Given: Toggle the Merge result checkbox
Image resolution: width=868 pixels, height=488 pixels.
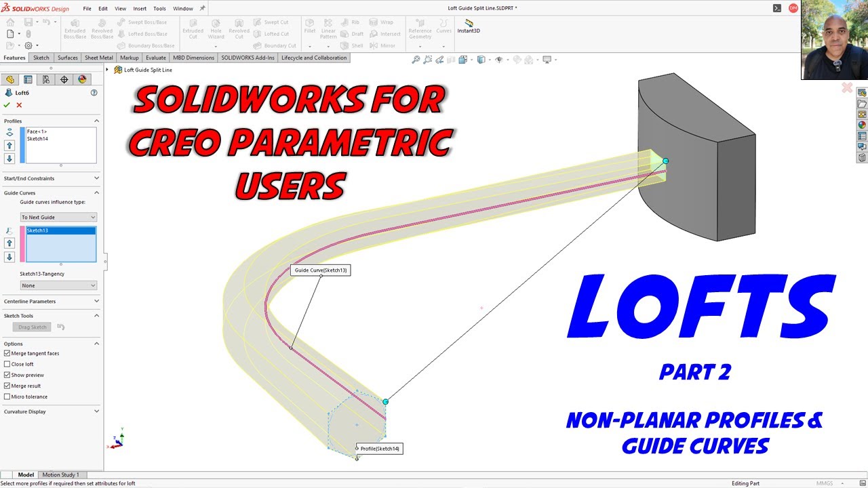Looking at the screenshot, I should [7, 386].
